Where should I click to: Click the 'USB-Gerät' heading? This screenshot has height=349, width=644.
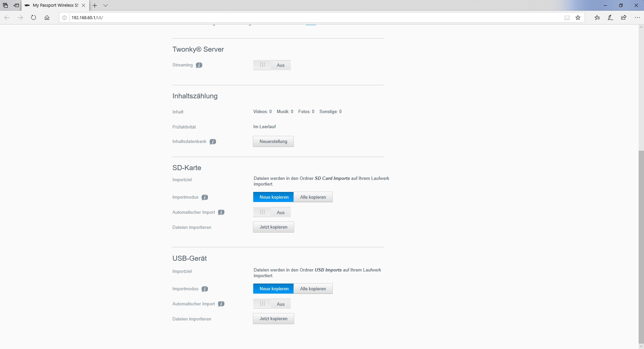(190, 258)
